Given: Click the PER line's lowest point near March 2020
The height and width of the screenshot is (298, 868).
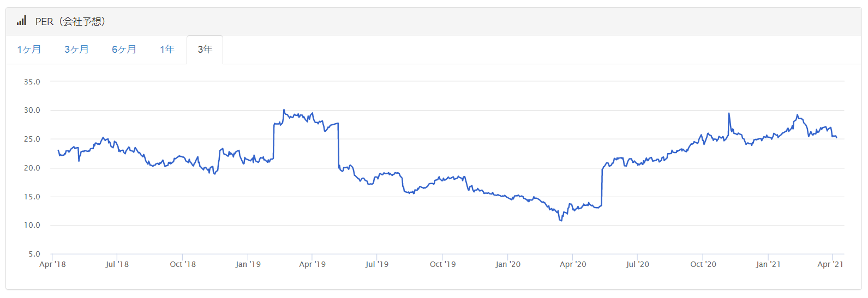Looking at the screenshot, I should tap(561, 220).
